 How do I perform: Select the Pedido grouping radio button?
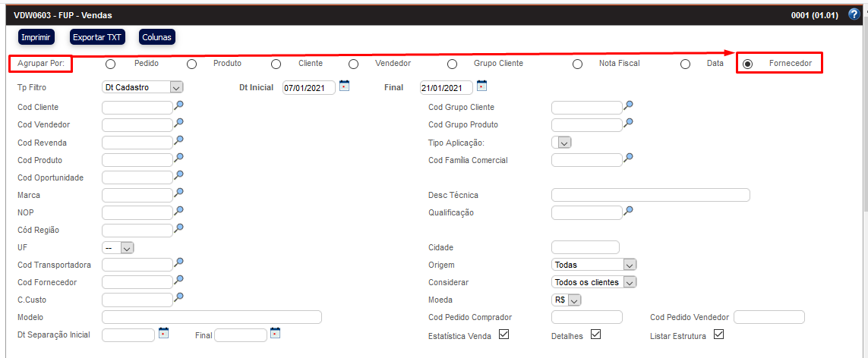[x=111, y=64]
